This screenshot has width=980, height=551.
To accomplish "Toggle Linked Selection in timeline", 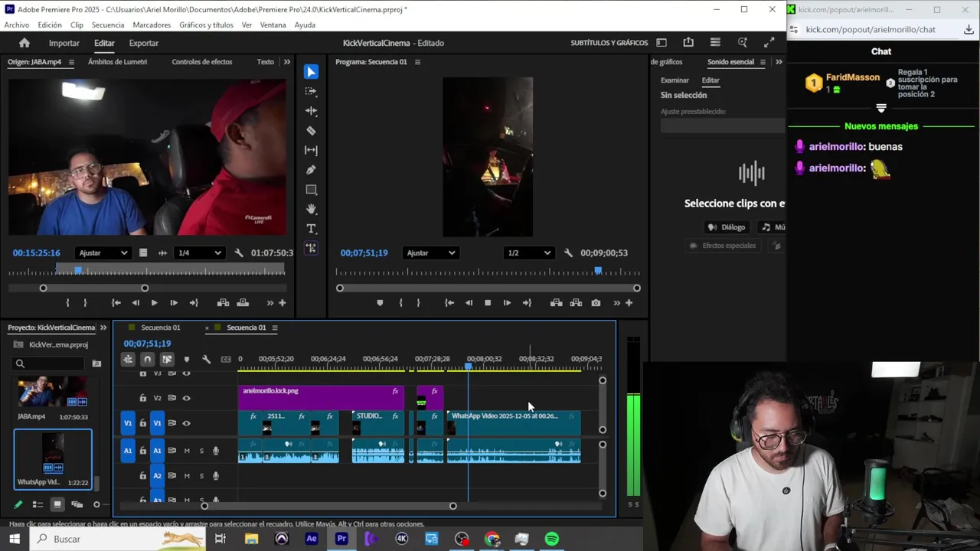I will [166, 359].
